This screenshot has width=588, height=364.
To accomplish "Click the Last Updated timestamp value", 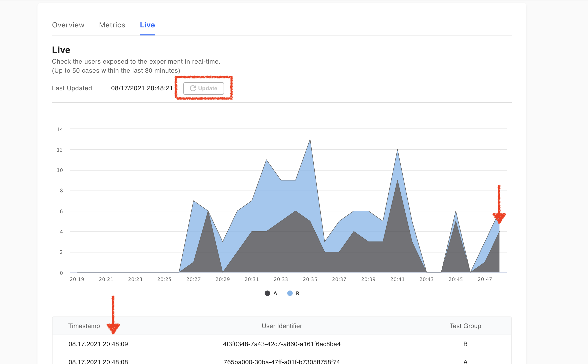I will click(142, 88).
